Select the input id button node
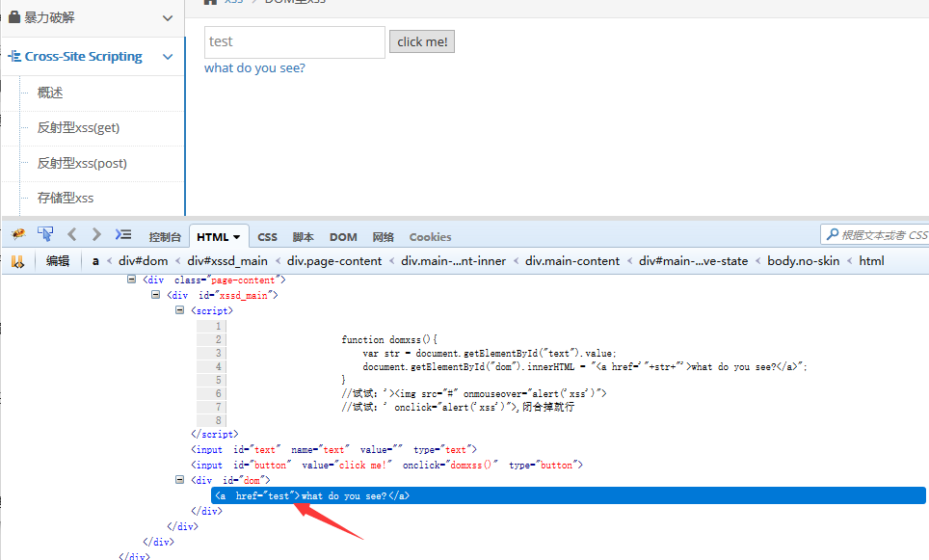This screenshot has width=929, height=560. (x=386, y=466)
